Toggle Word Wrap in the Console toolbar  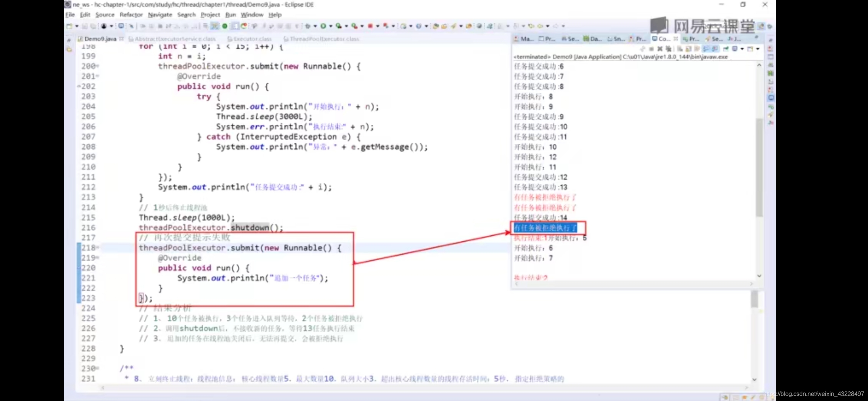(697, 49)
